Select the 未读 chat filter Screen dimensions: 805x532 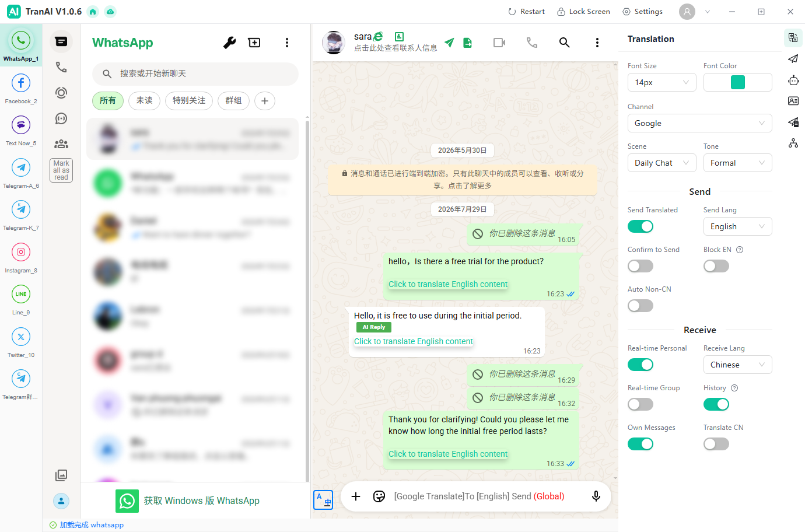click(x=144, y=100)
